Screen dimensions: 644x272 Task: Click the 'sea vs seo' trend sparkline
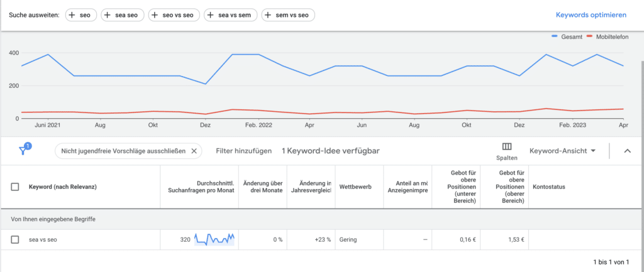214,239
